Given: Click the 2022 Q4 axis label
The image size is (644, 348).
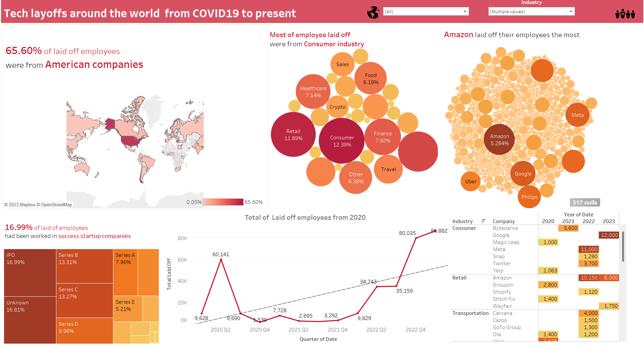Looking at the screenshot, I should click(x=415, y=329).
